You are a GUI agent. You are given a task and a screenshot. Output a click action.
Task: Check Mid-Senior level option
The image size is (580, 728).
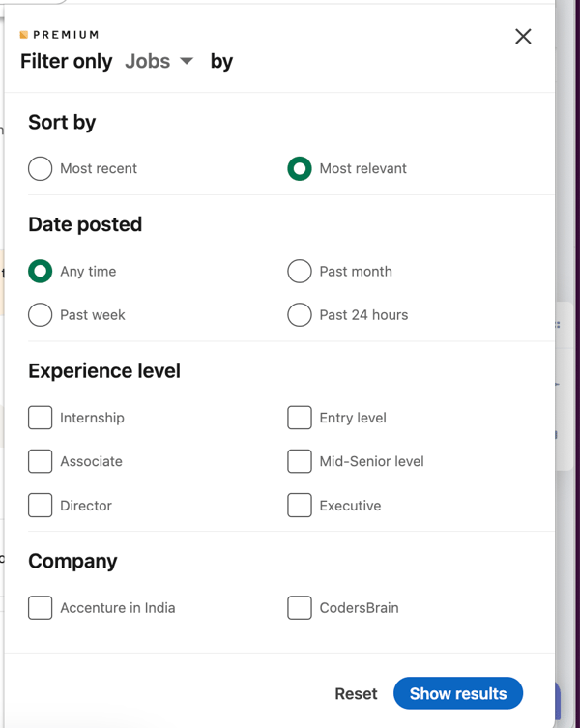tap(300, 461)
